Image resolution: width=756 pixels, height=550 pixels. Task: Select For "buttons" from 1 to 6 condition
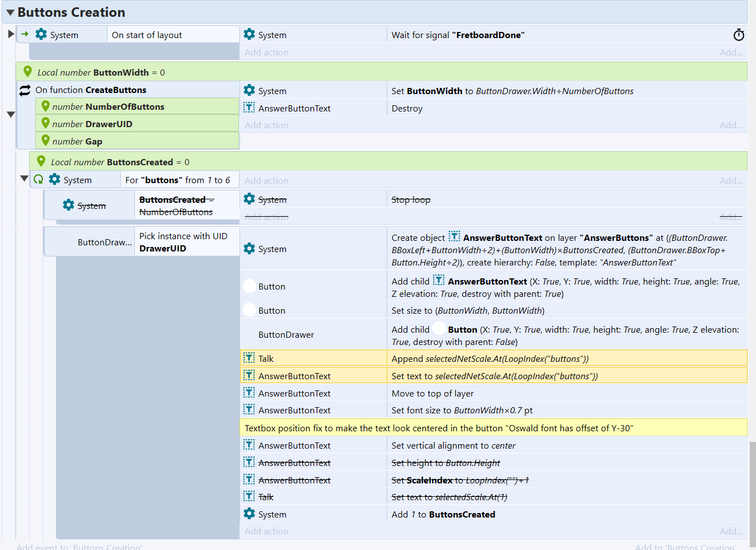[x=180, y=180]
